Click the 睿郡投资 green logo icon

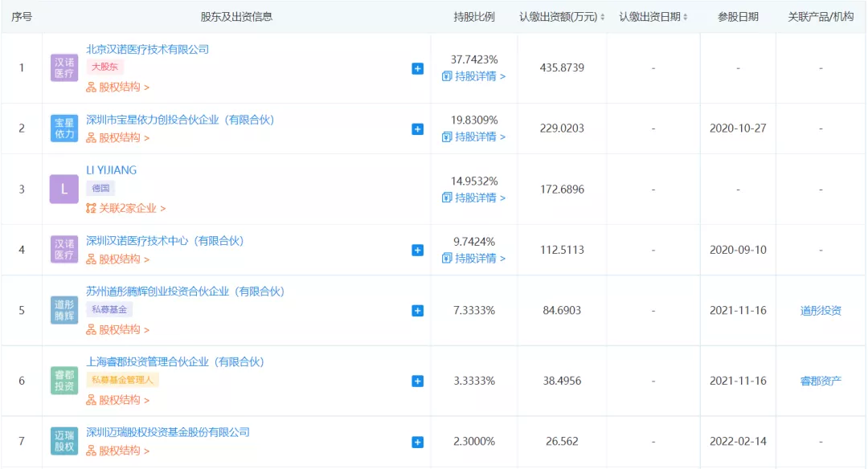[64, 381]
